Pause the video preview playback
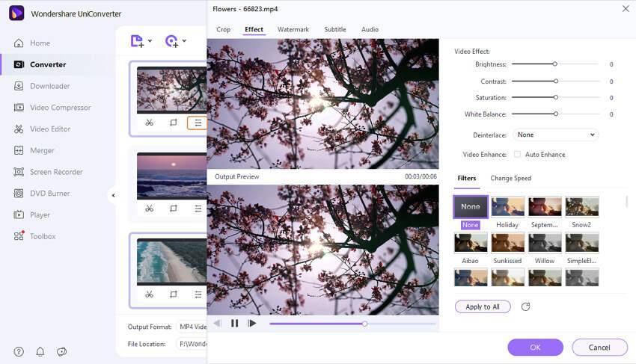 coord(234,324)
